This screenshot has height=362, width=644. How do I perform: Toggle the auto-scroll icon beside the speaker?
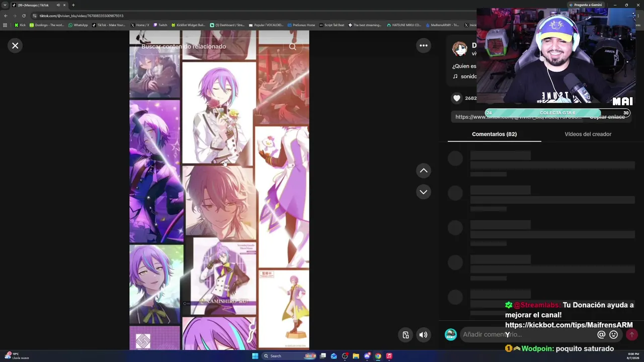(406, 335)
